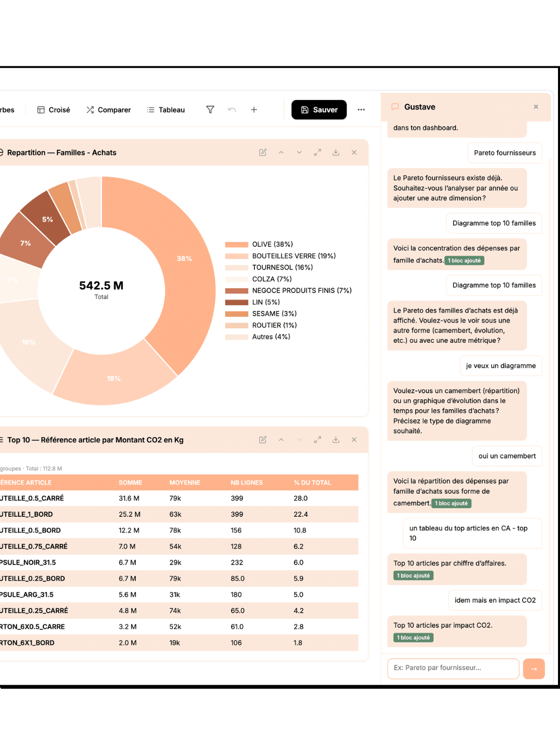
Task: Toggle OLIVE legend color swatch
Action: (237, 245)
